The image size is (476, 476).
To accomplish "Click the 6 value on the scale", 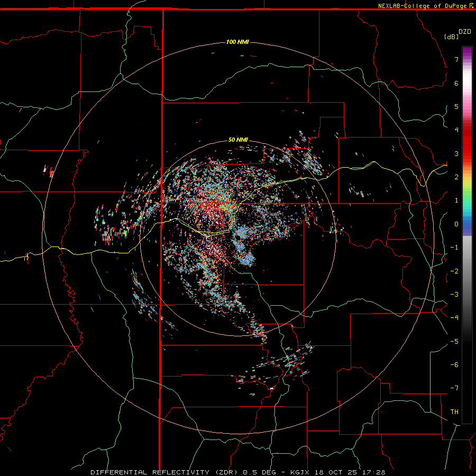I will (x=456, y=83).
